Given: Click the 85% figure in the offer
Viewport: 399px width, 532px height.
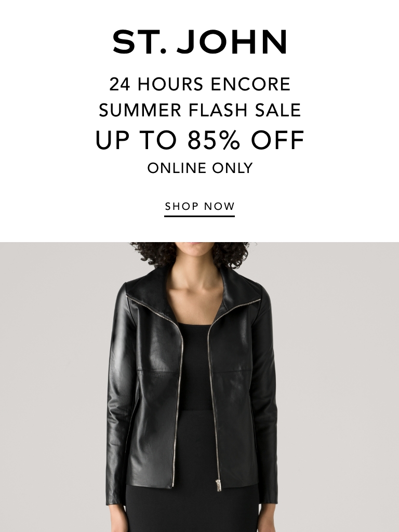Looking at the screenshot, I should point(214,140).
